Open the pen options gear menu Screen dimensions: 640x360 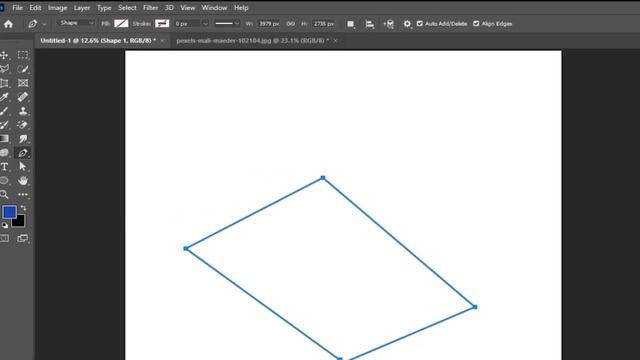tap(407, 24)
